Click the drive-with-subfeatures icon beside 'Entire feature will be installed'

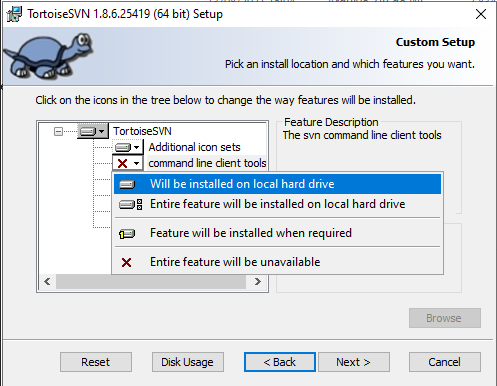coord(130,204)
